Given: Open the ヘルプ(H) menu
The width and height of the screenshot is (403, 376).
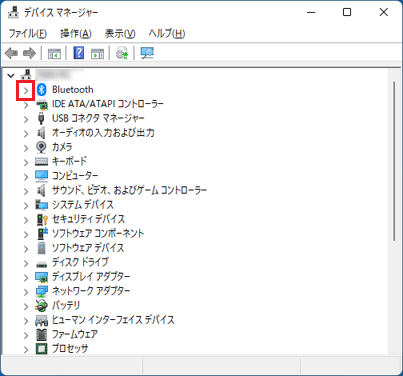Looking at the screenshot, I should point(167,33).
